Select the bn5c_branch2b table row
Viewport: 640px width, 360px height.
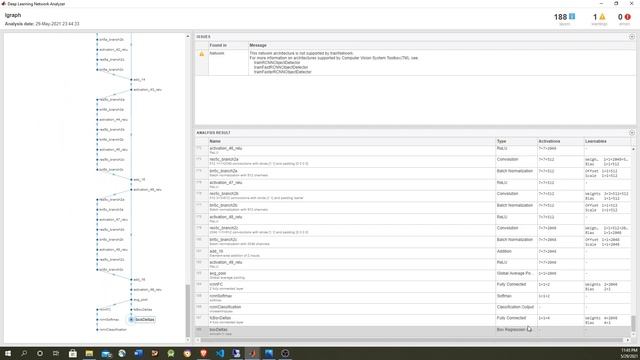coord(413,207)
